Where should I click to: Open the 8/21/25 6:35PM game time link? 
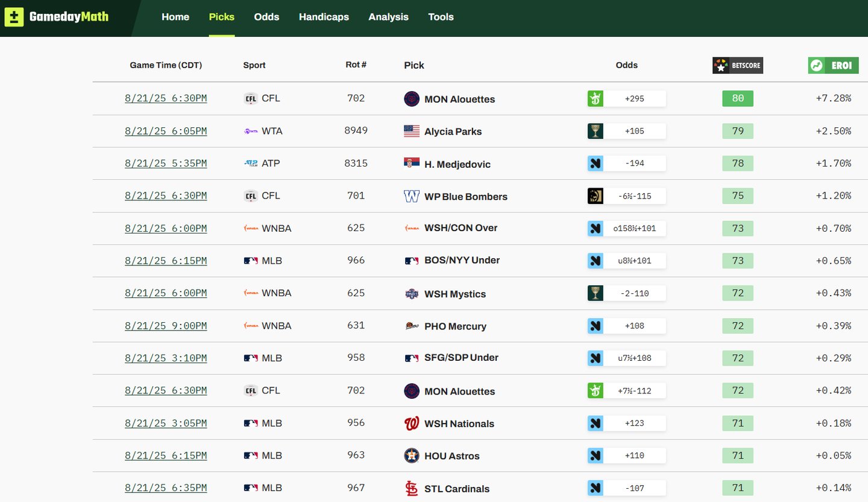[x=166, y=488]
